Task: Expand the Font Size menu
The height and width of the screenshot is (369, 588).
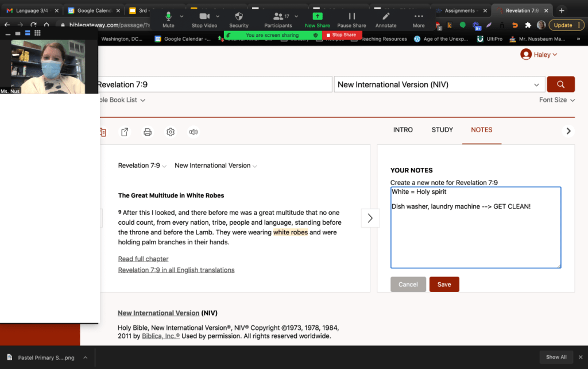Action: (x=556, y=100)
